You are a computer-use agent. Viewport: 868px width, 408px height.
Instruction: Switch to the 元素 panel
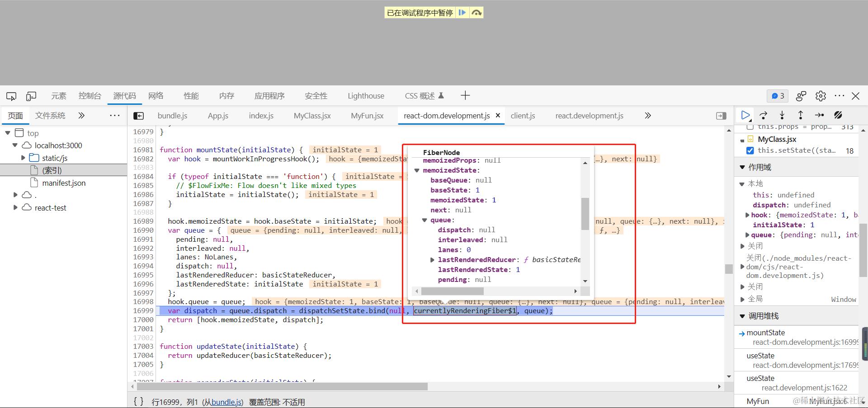(x=59, y=96)
